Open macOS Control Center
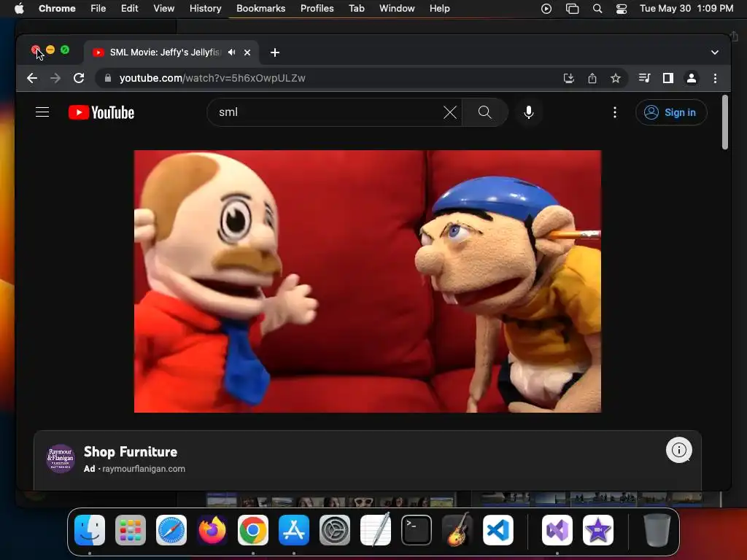This screenshot has width=747, height=560. tap(622, 9)
